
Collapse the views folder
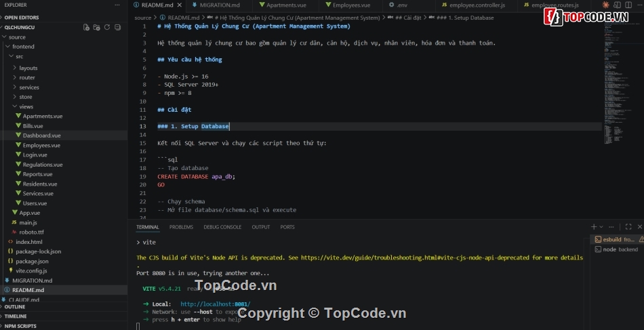pyautogui.click(x=25, y=106)
